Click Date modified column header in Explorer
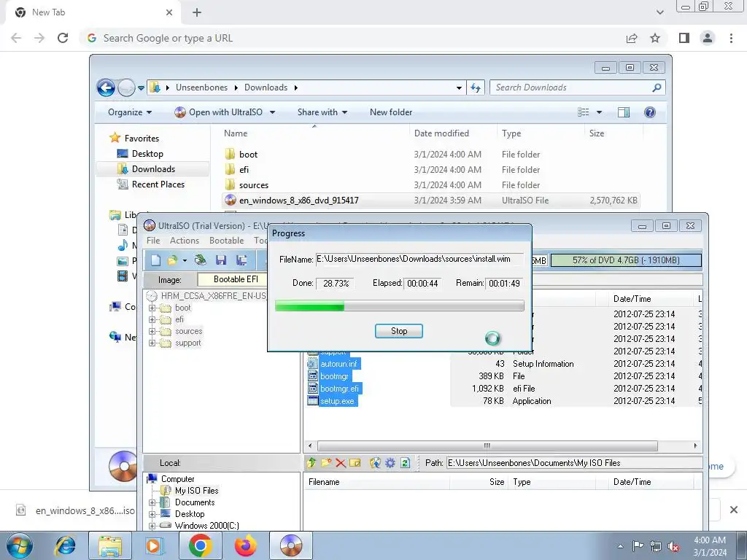747x560 pixels. pyautogui.click(x=441, y=133)
